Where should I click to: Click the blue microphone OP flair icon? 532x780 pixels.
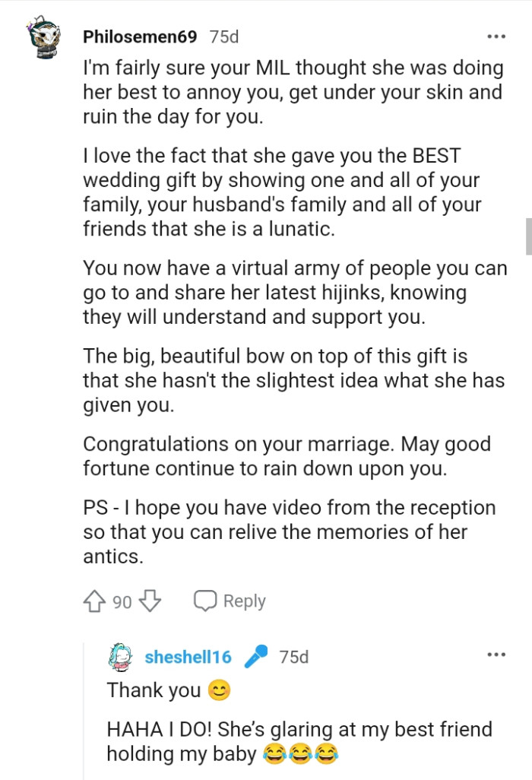pos(255,657)
